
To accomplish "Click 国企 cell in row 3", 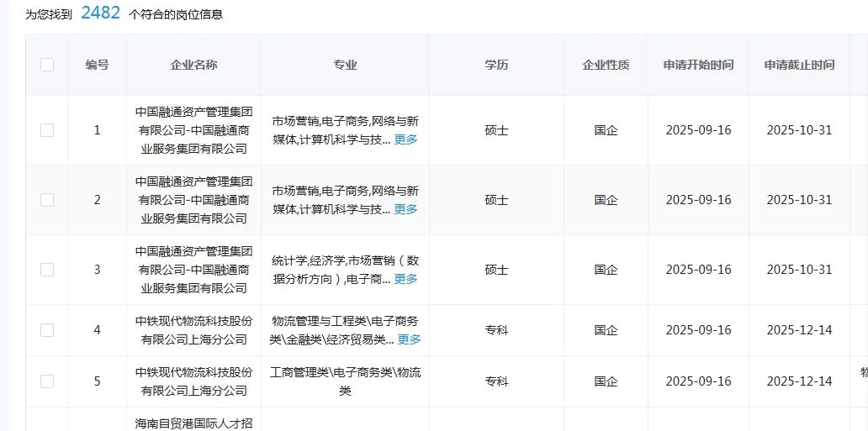I will (x=606, y=270).
